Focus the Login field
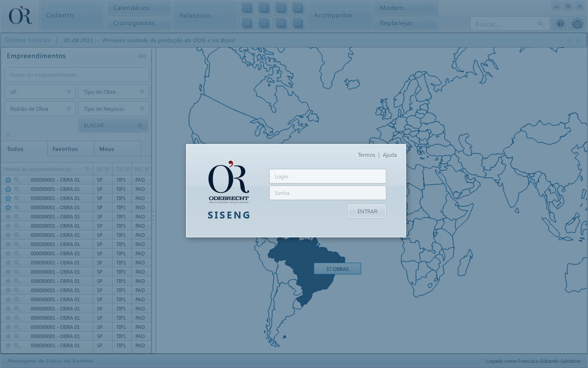The width and height of the screenshot is (588, 368). pos(328,176)
